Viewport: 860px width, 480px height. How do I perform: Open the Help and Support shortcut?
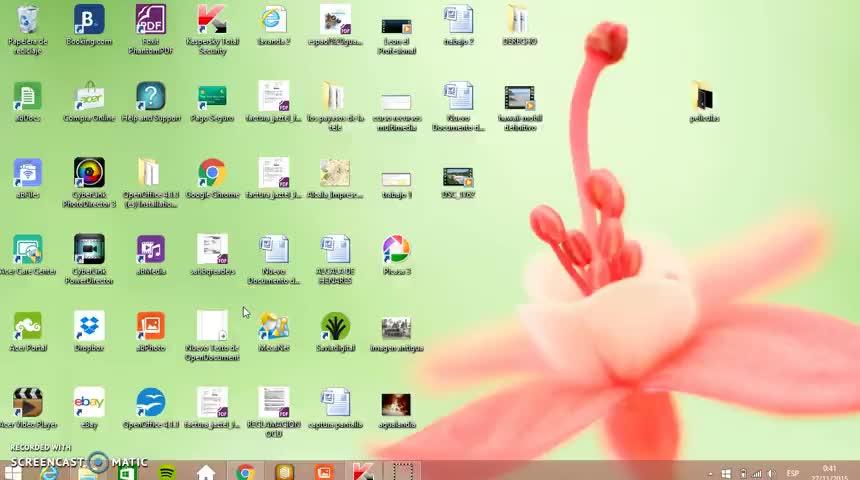click(150, 98)
